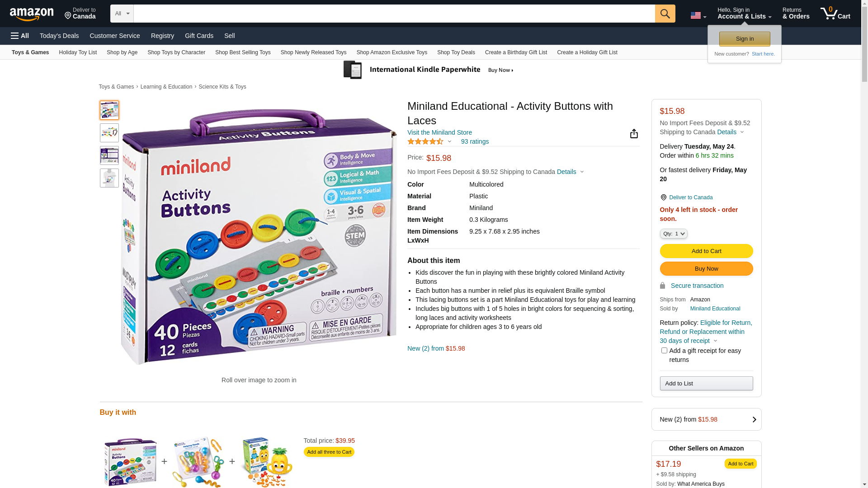The height and width of the screenshot is (488, 868).
Task: Expand New (2) from $15.98 offers arrow
Action: click(754, 419)
